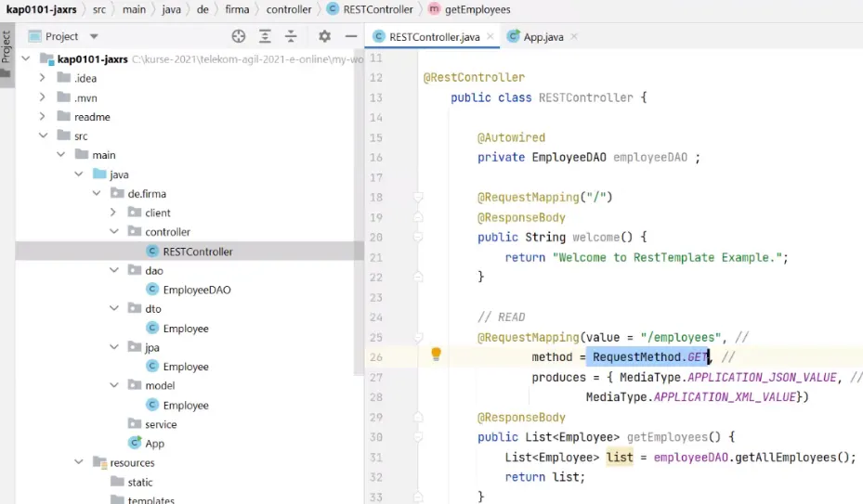Select RESTController class in project tree
Viewport: 863px width, 504px height.
click(x=190, y=252)
